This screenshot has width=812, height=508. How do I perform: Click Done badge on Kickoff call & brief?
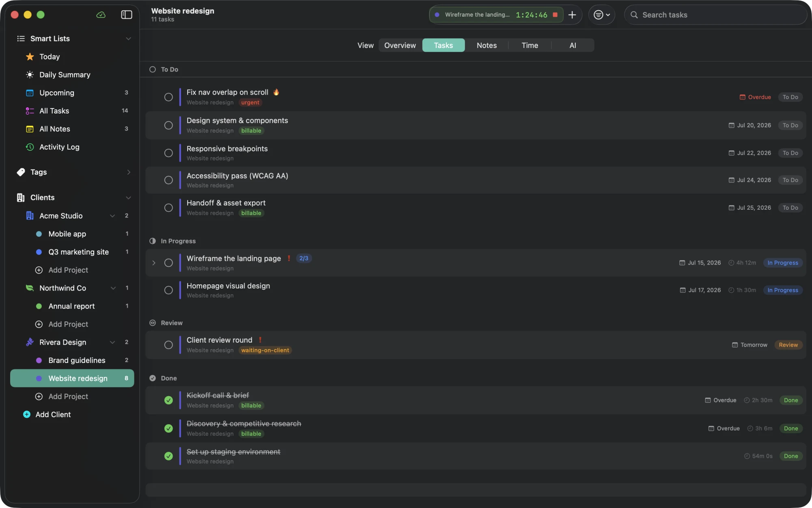791,400
